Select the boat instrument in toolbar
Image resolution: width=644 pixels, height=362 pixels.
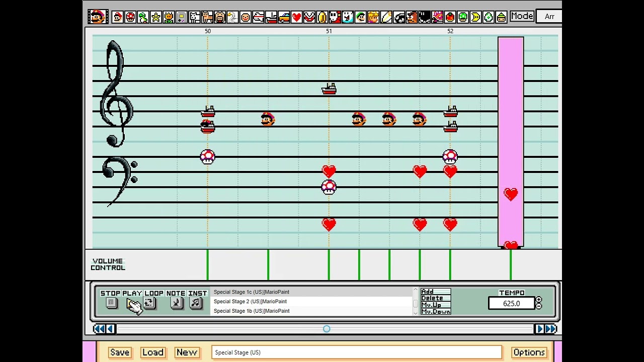[271, 17]
